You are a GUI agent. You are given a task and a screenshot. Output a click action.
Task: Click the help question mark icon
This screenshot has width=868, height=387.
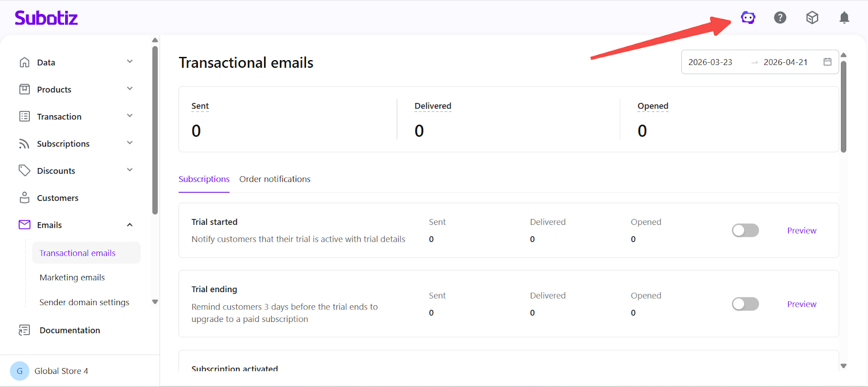(780, 18)
